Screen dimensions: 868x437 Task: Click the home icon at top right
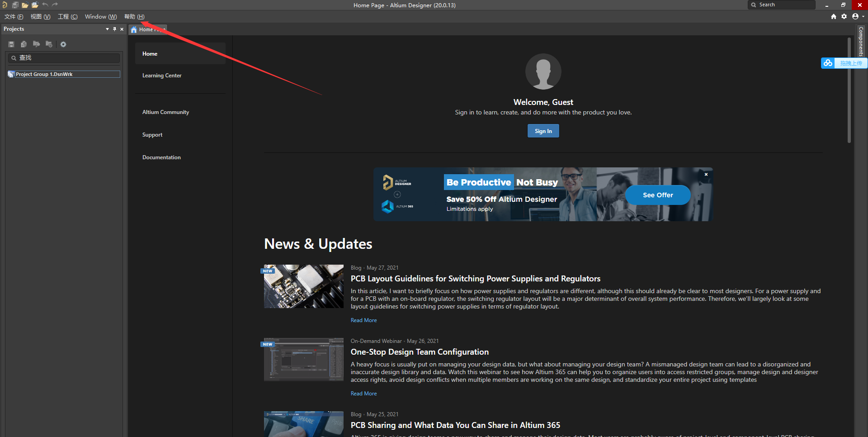pos(834,16)
